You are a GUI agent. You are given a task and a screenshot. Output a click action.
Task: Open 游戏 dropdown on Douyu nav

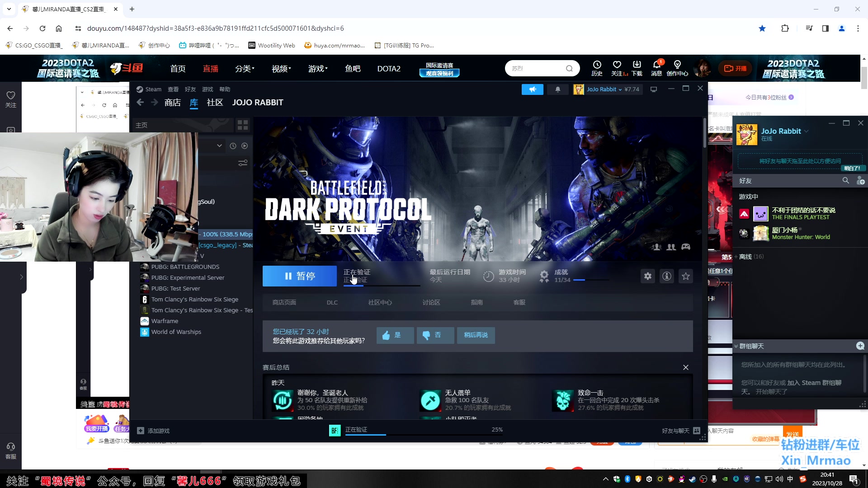318,69
